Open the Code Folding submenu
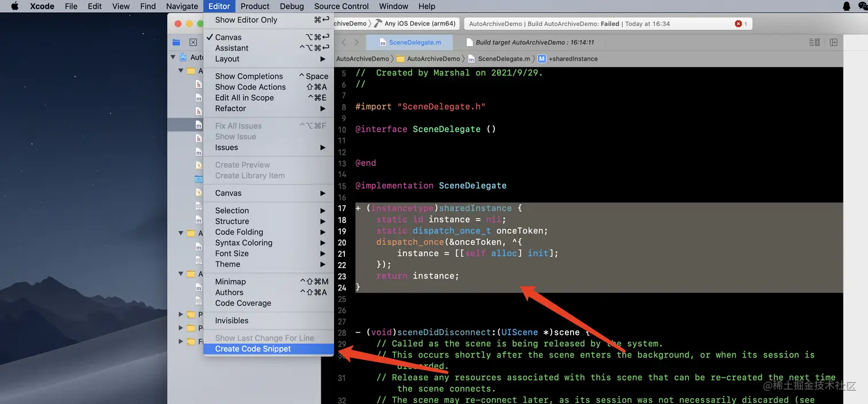The image size is (868, 404). pyautogui.click(x=269, y=232)
